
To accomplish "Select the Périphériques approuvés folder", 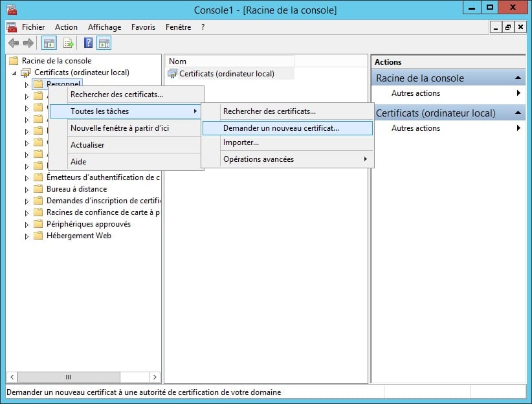I will click(88, 224).
